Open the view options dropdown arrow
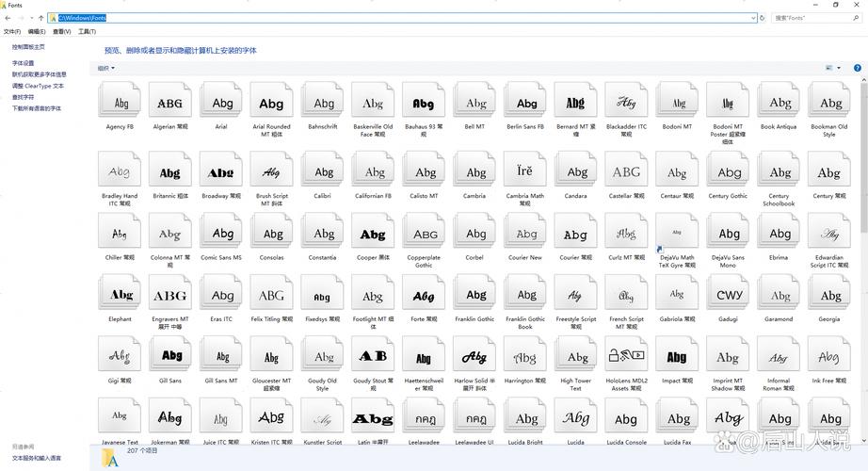This screenshot has height=471, width=868. click(x=839, y=68)
